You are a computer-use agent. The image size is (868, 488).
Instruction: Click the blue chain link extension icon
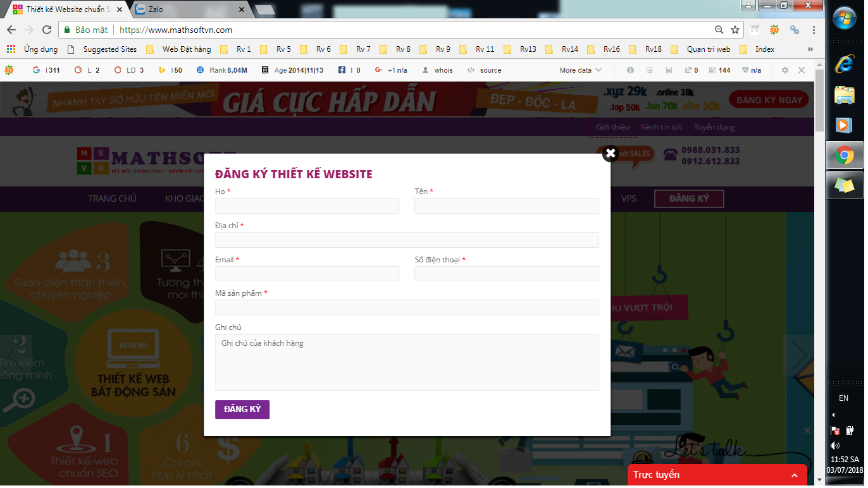[x=795, y=30]
